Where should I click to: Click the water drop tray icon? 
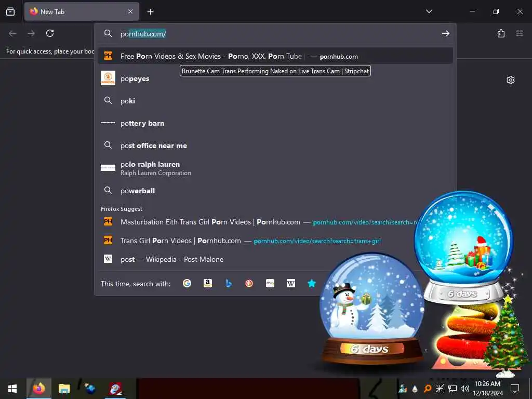click(415, 389)
